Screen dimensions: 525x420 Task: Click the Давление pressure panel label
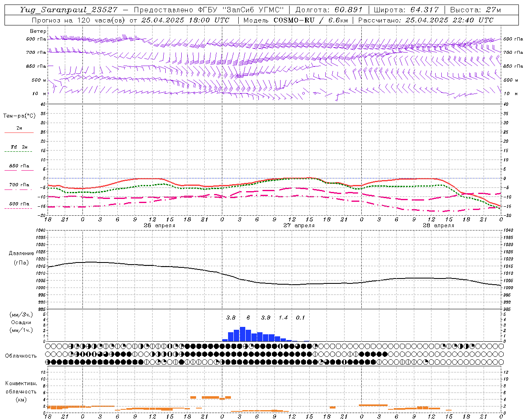pos(21,253)
